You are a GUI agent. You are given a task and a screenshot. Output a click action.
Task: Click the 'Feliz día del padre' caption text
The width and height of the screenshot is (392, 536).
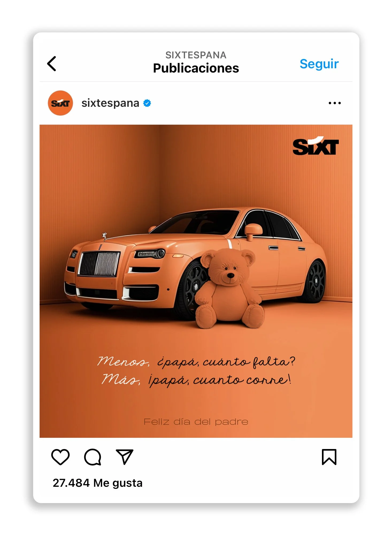pos(196,422)
